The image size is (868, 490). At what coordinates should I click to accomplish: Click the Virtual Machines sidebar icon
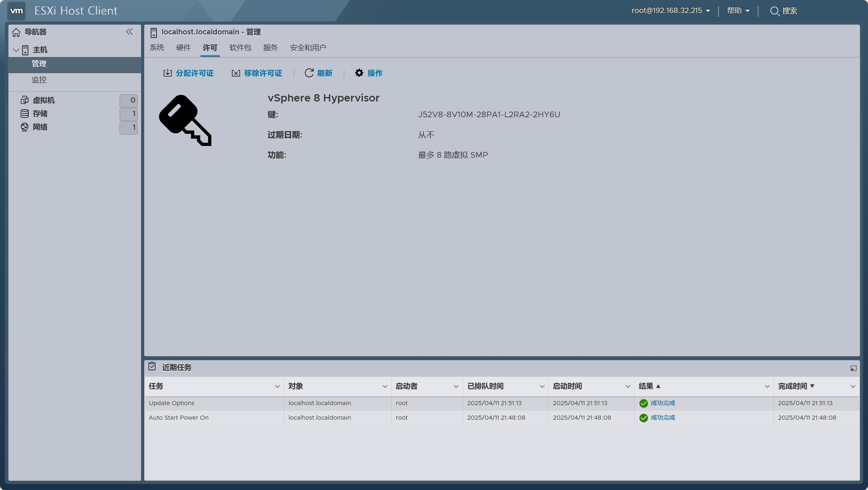click(25, 100)
